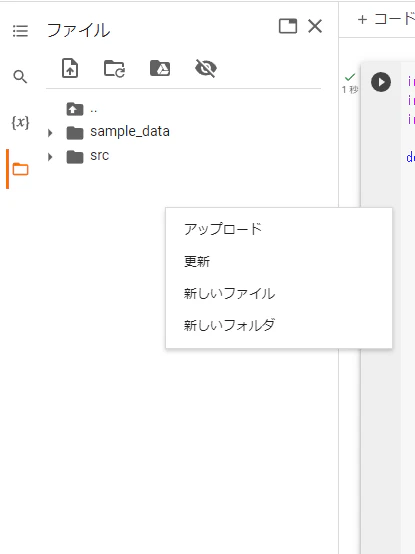Close the ファイル panel

[315, 26]
